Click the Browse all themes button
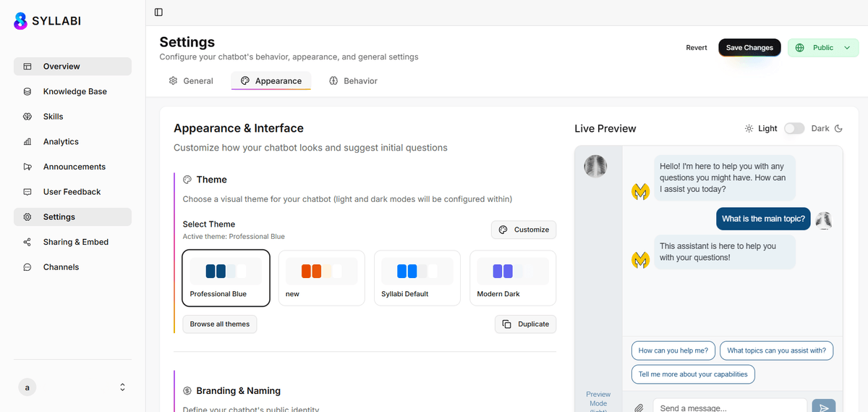Image resolution: width=868 pixels, height=412 pixels. [x=219, y=324]
